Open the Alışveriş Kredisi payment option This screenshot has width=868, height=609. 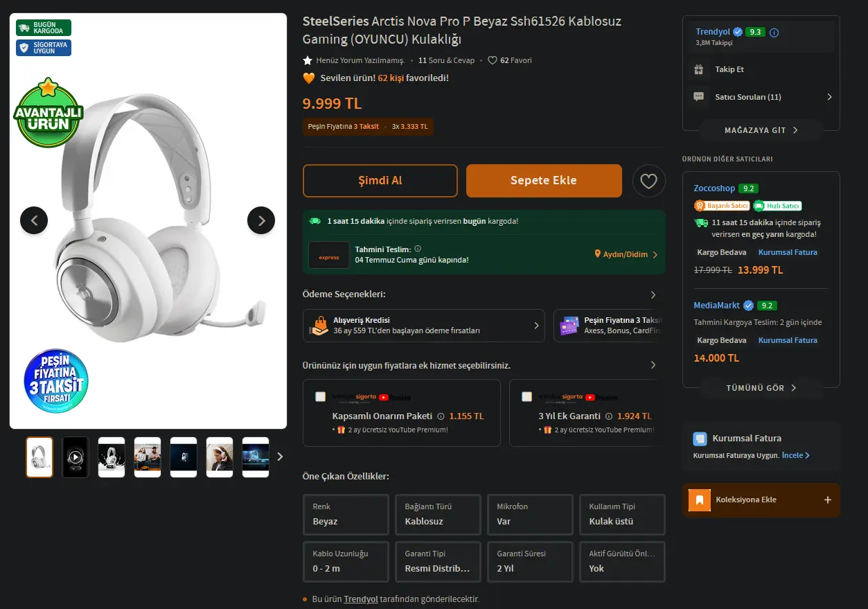pos(424,326)
